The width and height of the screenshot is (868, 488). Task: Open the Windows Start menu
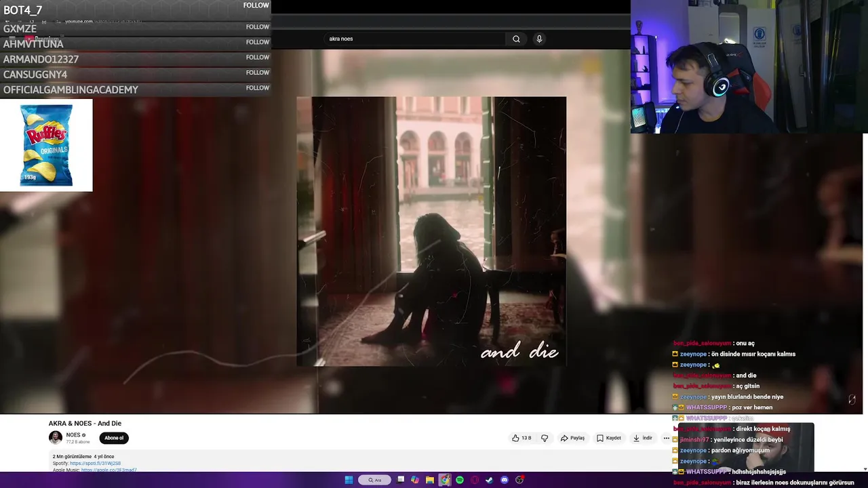point(349,480)
